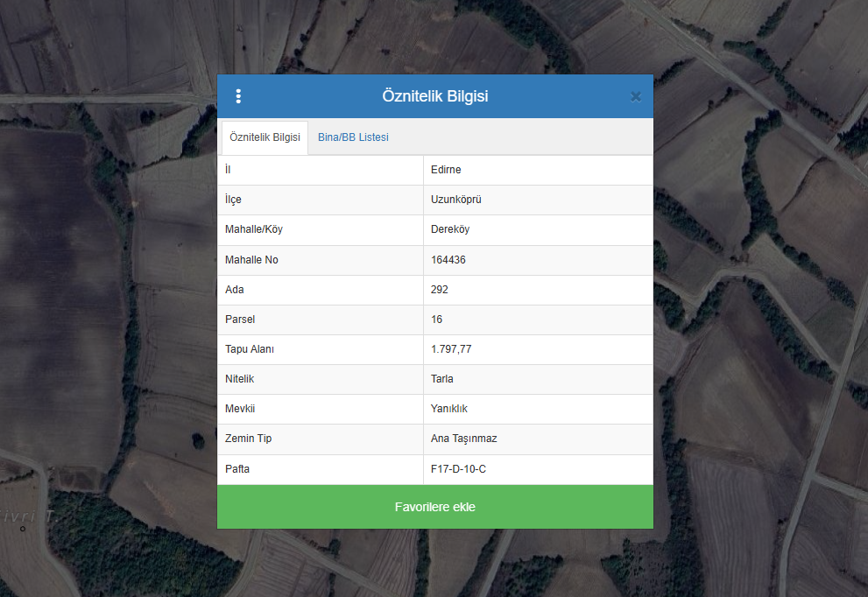Select the Parsel value 16
The width and height of the screenshot is (868, 597).
point(437,320)
